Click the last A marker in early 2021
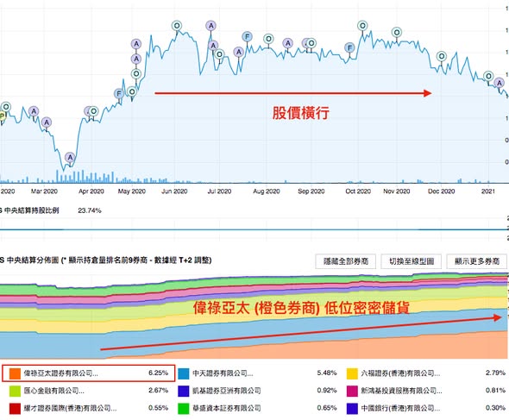Screen dimensions: 509x420 (x=500, y=83)
